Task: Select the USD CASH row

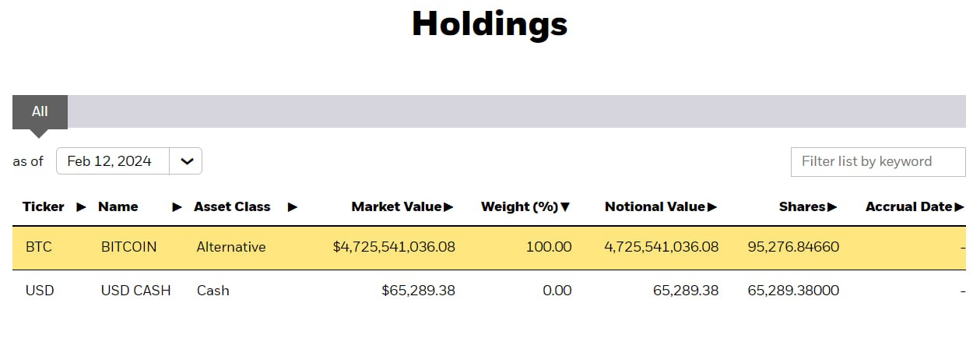Action: [x=135, y=291]
